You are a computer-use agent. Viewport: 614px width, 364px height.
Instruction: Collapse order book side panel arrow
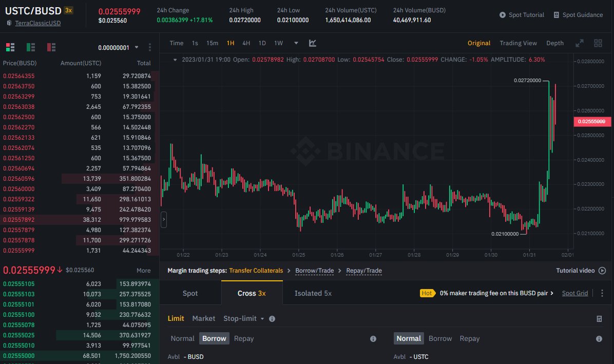pyautogui.click(x=164, y=220)
